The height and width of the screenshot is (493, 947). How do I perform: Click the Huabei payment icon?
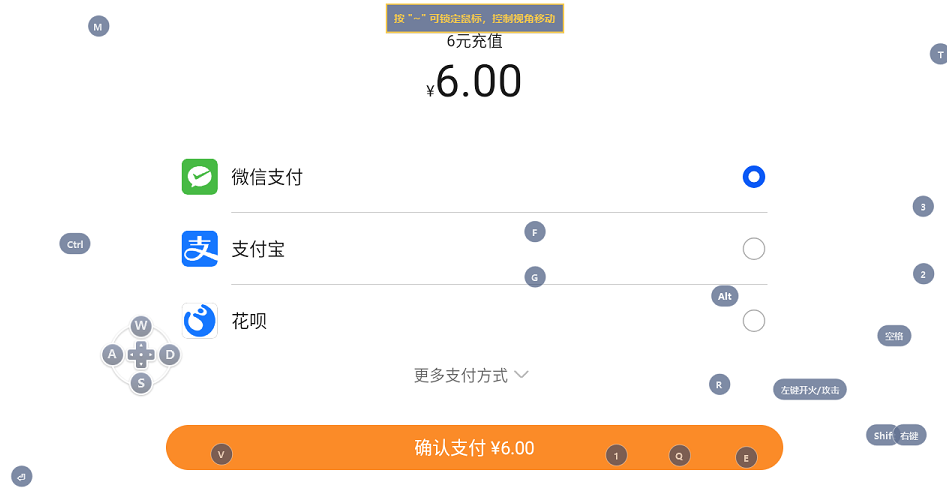200,321
